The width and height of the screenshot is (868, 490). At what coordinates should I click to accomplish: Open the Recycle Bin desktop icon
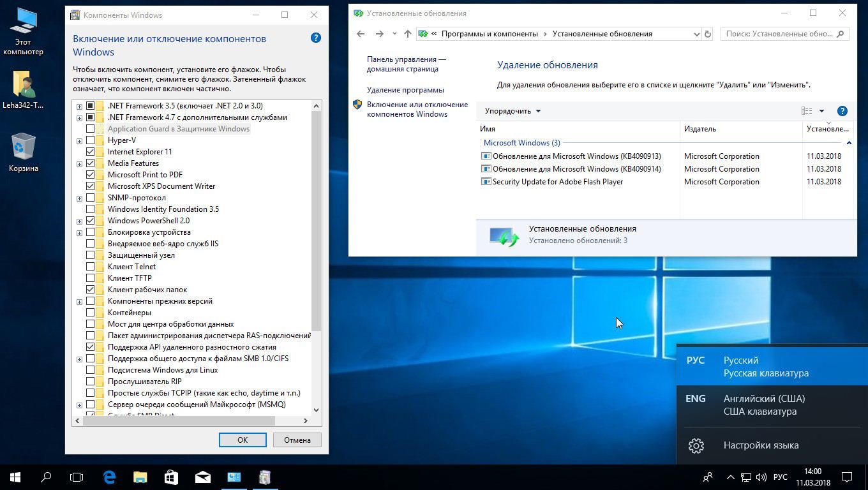[24, 152]
